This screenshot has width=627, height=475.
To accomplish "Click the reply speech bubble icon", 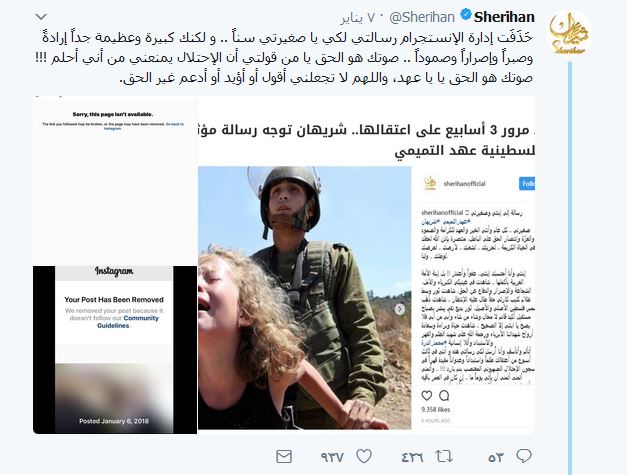I will pos(523,456).
